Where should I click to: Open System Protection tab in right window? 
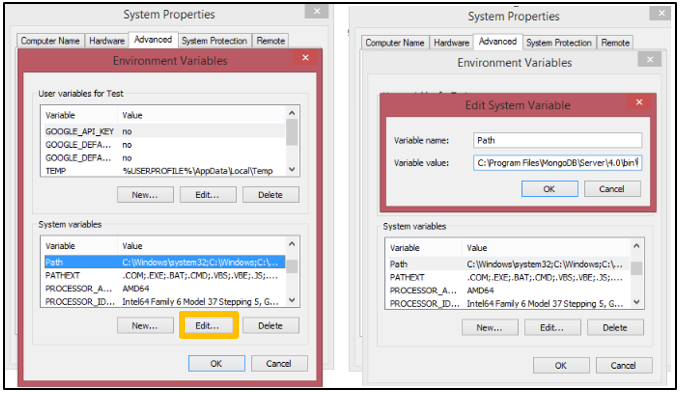(x=559, y=43)
